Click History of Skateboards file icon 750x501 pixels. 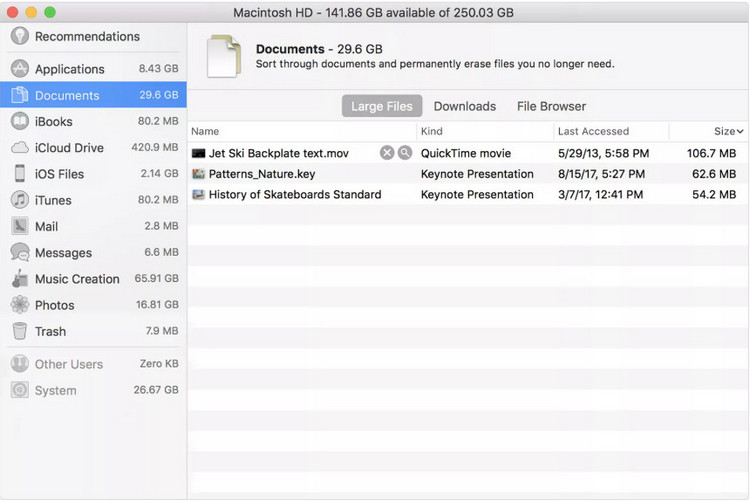click(198, 194)
